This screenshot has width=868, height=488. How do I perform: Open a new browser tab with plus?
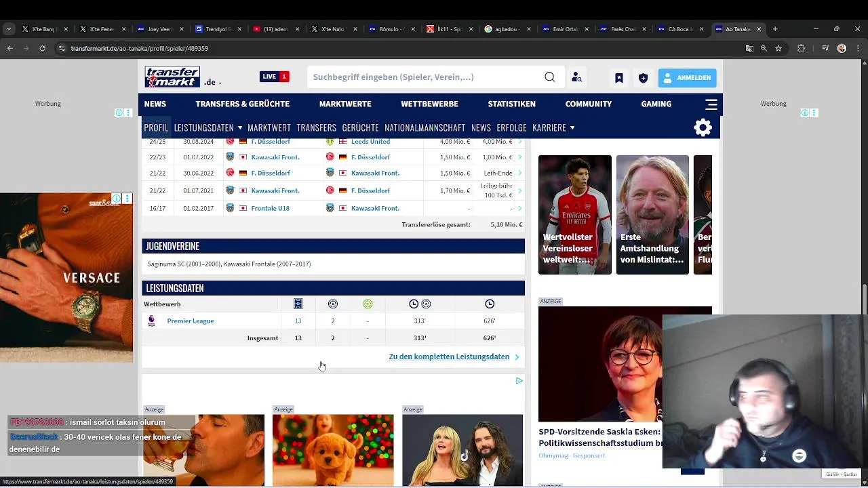point(775,29)
